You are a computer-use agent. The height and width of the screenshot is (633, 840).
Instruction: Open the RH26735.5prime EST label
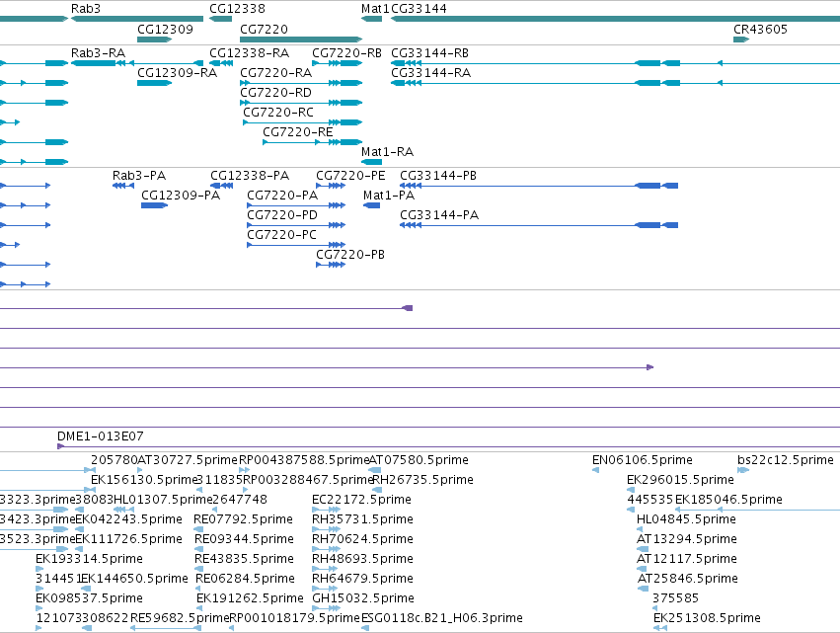pos(422,480)
